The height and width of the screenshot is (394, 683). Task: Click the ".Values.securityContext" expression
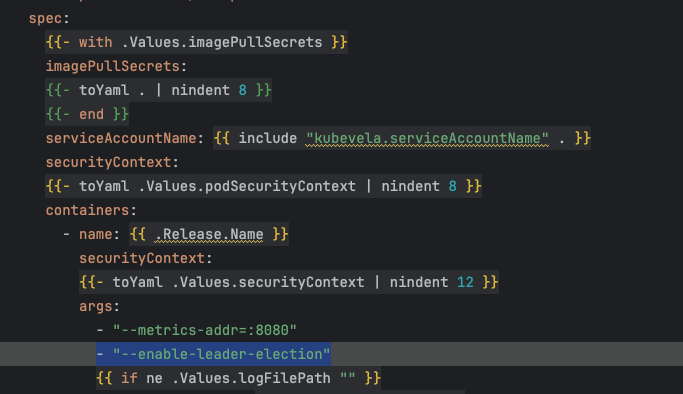(x=268, y=282)
